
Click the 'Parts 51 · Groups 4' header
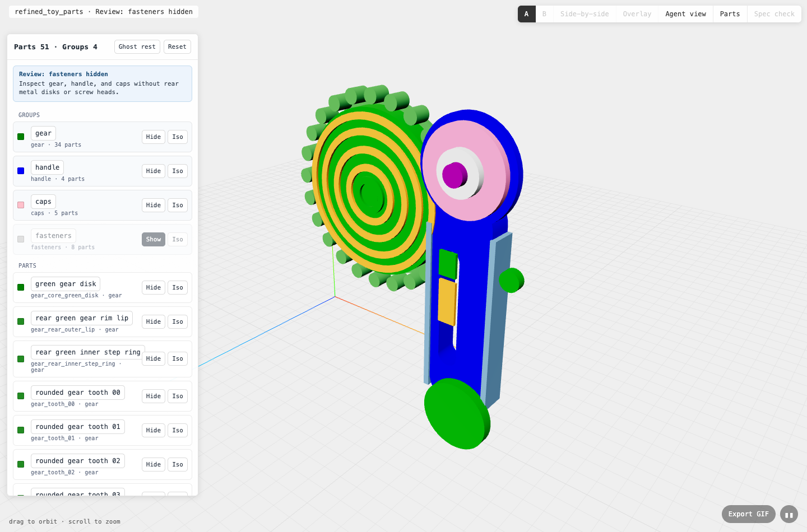point(55,47)
